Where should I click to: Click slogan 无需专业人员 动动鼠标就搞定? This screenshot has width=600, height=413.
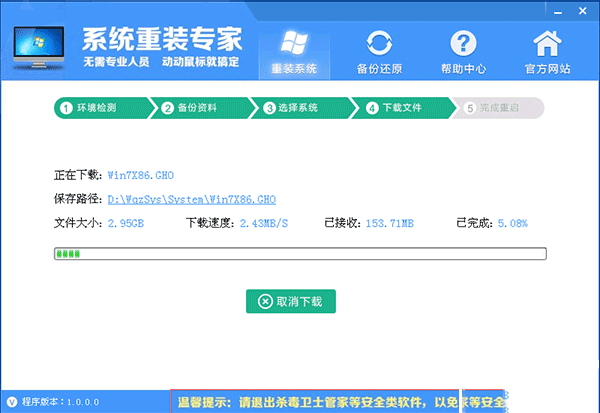coord(161,62)
